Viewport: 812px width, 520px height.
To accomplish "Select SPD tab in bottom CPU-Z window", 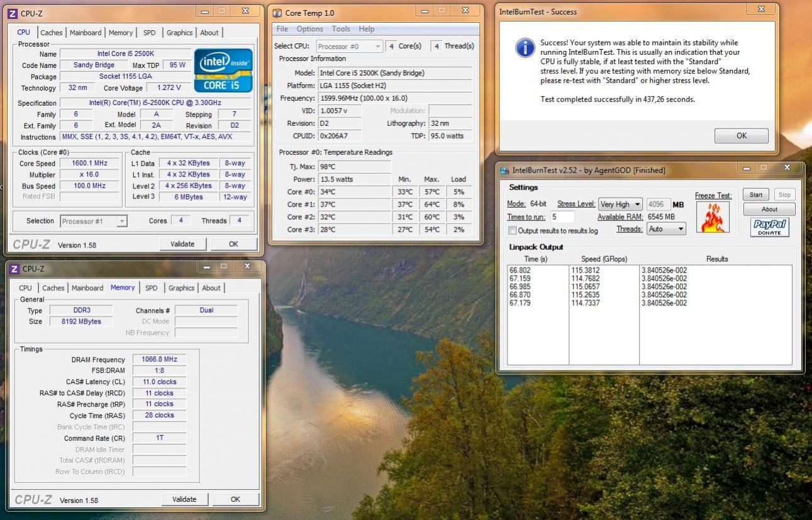I will click(x=152, y=288).
